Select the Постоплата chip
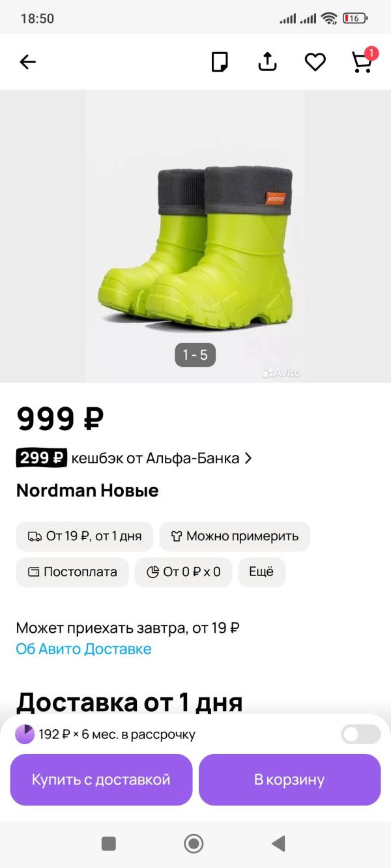391x868 pixels. pyautogui.click(x=72, y=572)
